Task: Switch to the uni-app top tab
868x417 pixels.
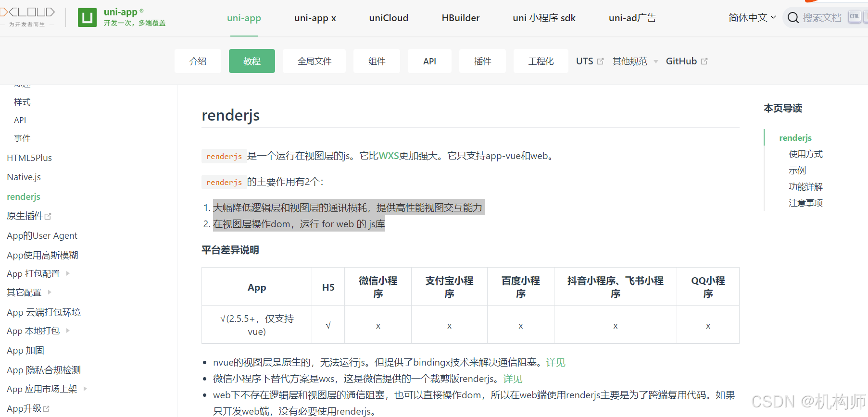Action: [244, 18]
